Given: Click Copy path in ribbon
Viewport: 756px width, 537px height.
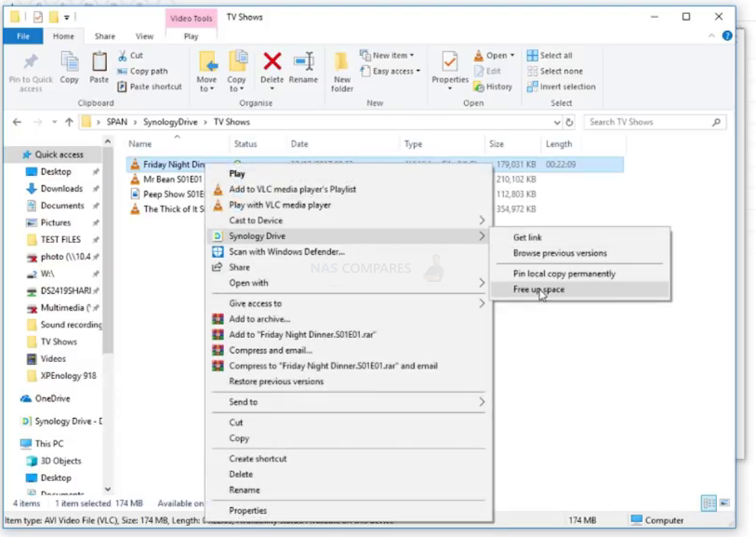Looking at the screenshot, I should tap(142, 71).
